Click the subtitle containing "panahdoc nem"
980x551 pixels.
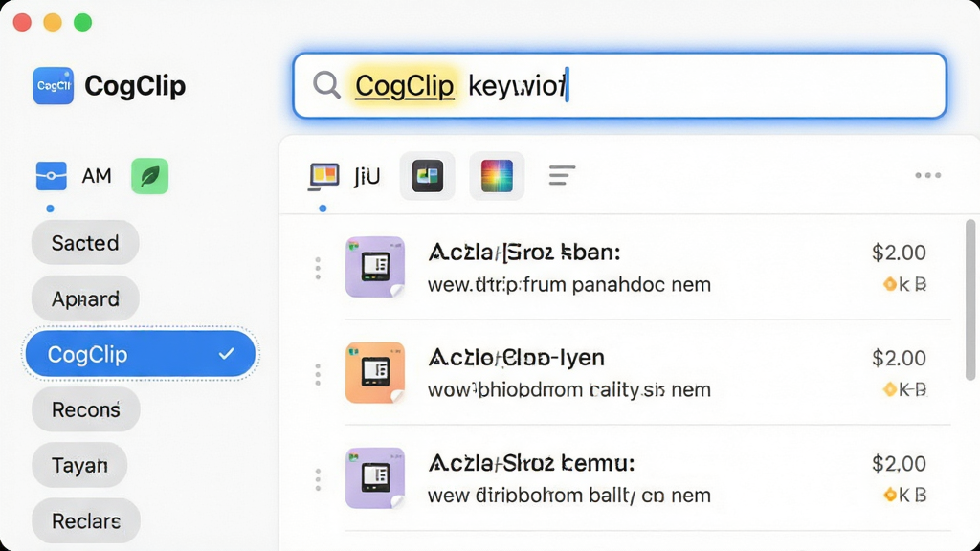click(569, 285)
